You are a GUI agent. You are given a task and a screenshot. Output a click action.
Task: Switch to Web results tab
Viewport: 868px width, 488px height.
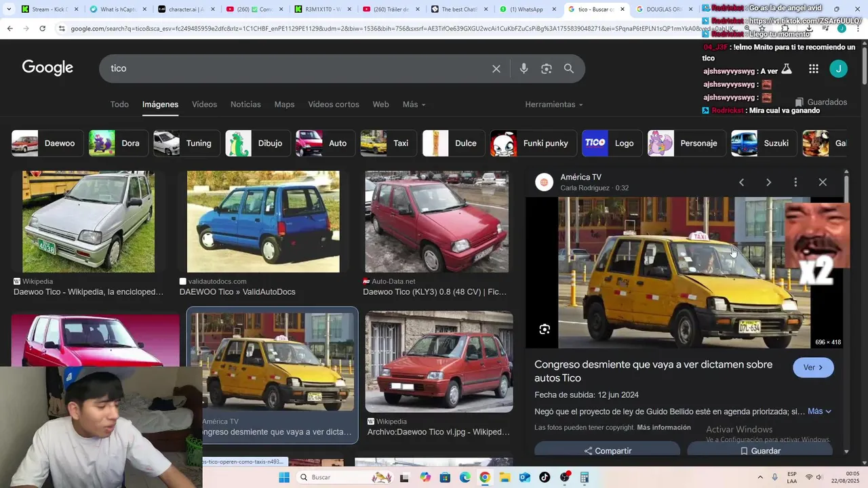[x=381, y=104]
